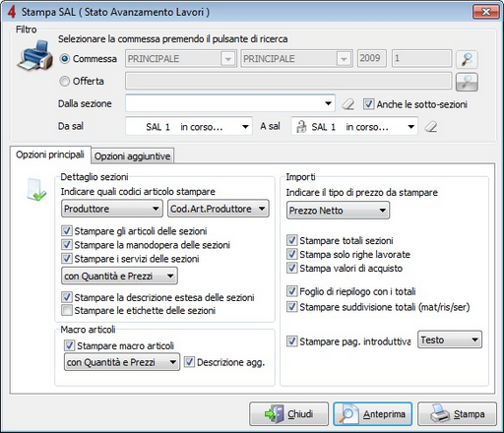
Task: Clear the sal range with eraser icon
Action: [x=431, y=127]
